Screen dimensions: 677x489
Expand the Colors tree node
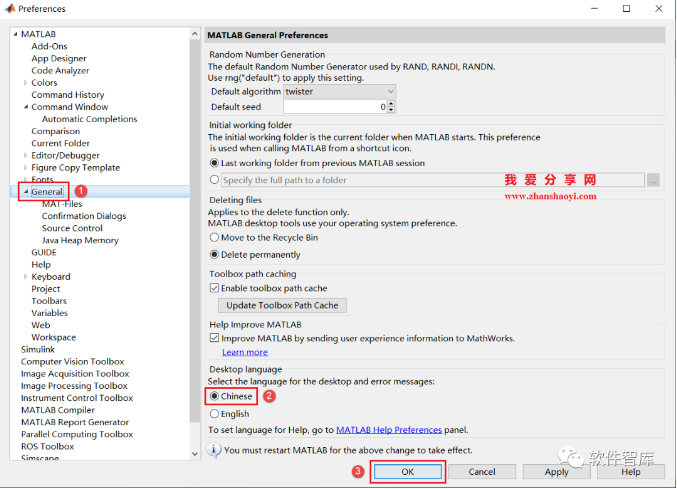pyautogui.click(x=25, y=82)
